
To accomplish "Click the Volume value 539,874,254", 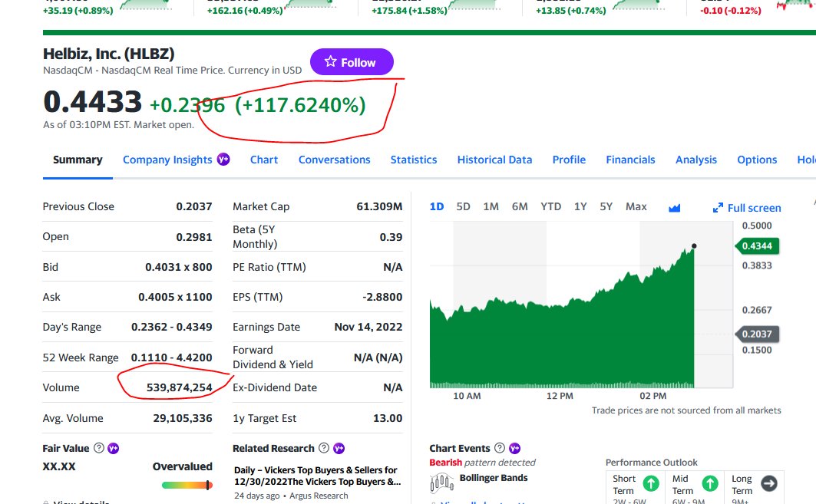I will (x=180, y=387).
